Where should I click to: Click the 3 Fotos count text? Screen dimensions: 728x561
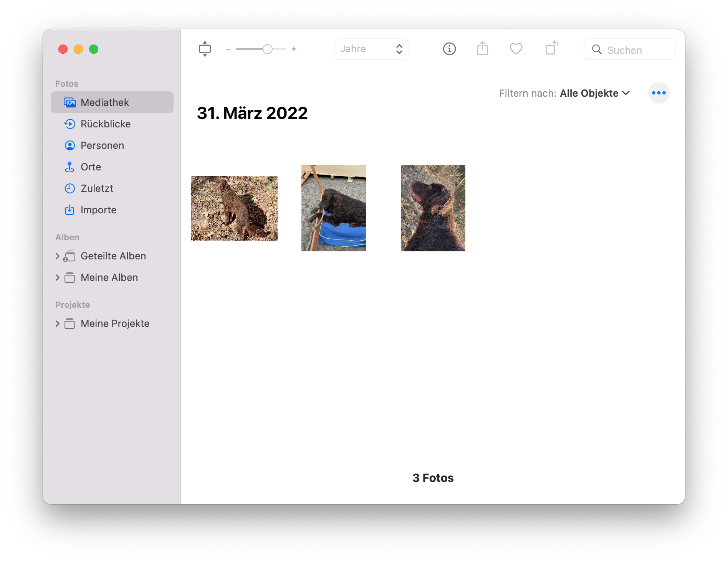[433, 478]
